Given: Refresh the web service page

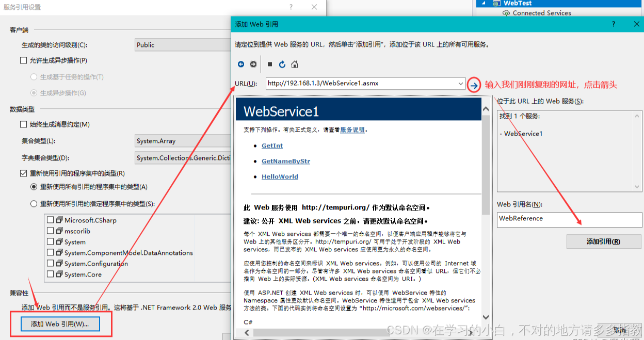Looking at the screenshot, I should tap(282, 64).
